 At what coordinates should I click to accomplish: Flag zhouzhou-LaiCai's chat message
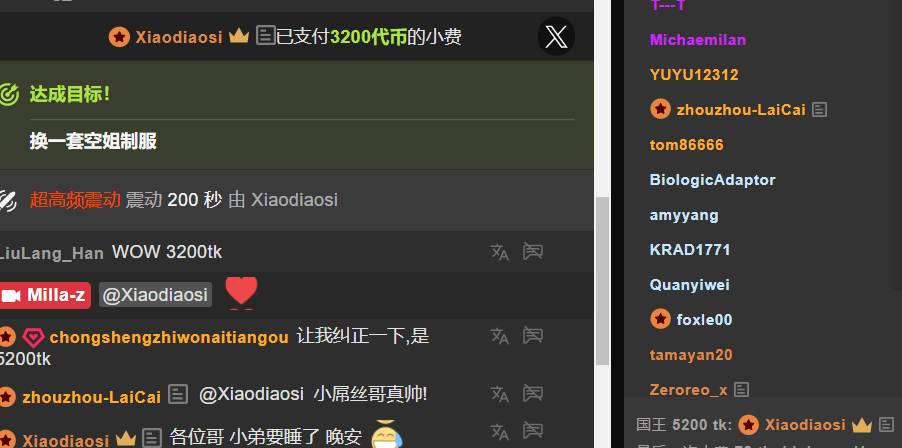pyautogui.click(x=533, y=393)
